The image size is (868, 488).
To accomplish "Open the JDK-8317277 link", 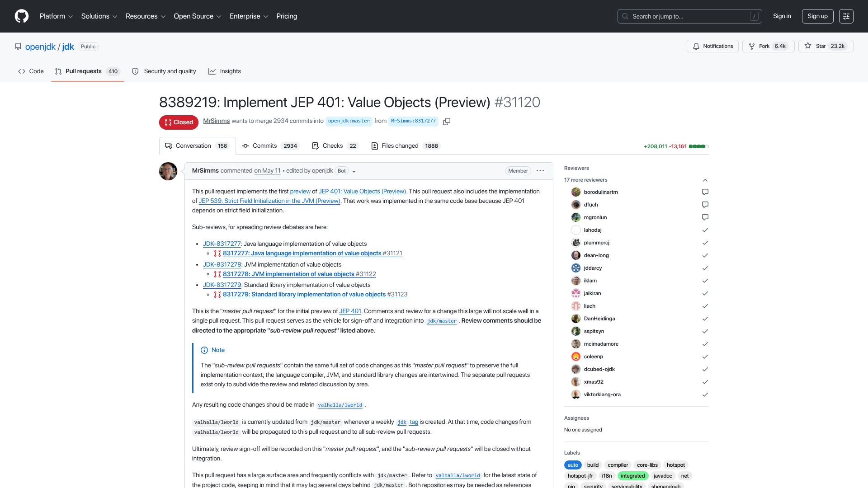I will point(222,244).
